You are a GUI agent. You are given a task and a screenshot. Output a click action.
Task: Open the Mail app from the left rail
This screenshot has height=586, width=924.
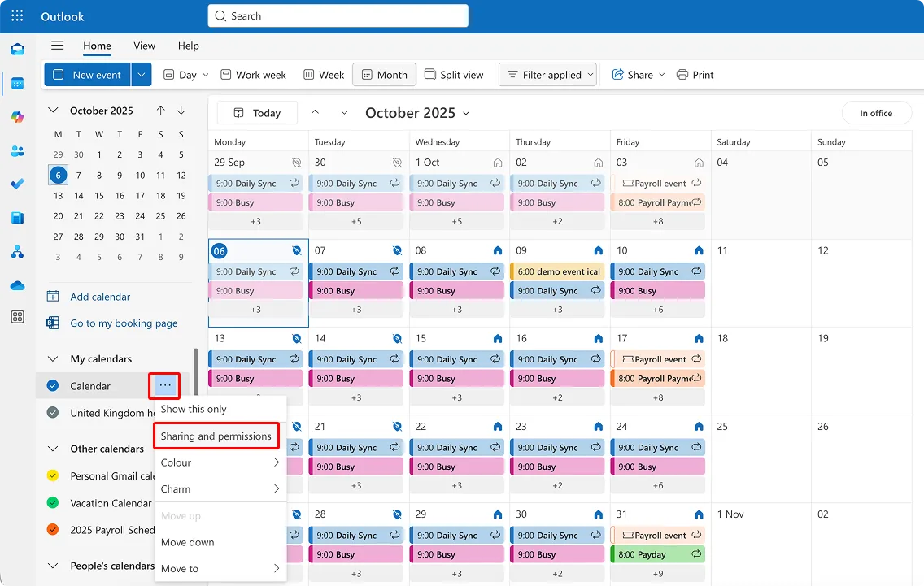tap(17, 50)
